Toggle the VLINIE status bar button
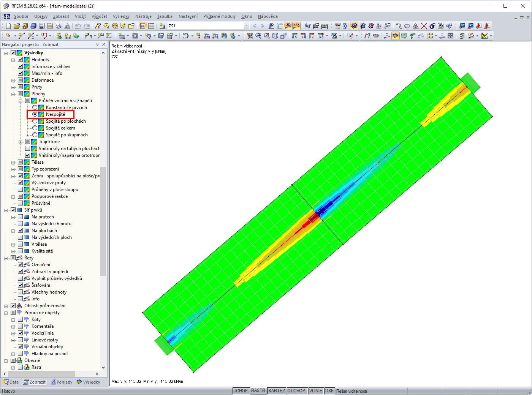This screenshot has height=395, width=532. [316, 391]
